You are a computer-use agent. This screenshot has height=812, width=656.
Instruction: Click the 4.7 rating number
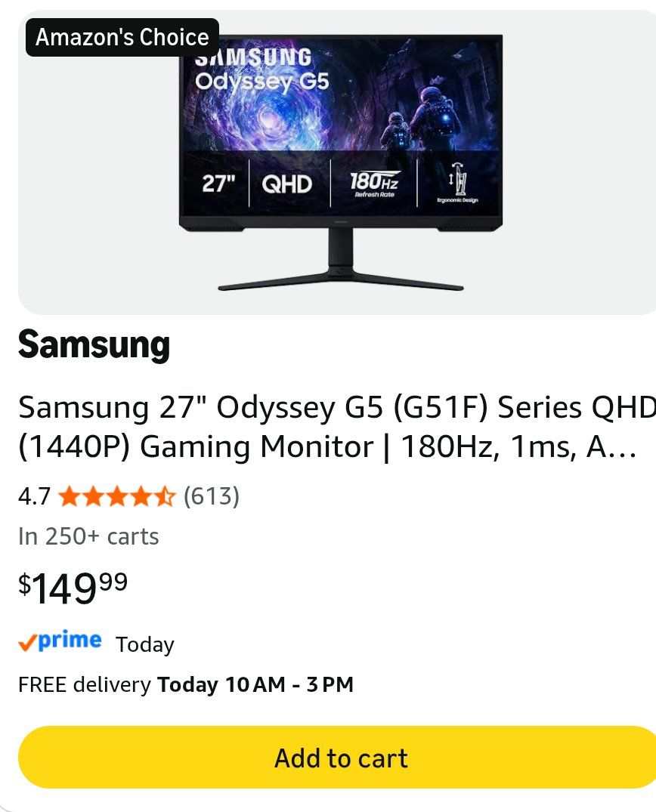click(x=34, y=496)
